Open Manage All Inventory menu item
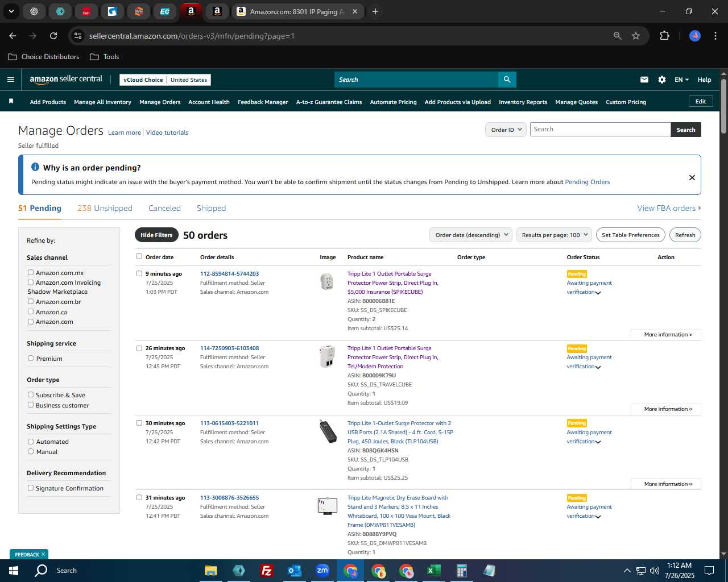Viewport: 728px width, 582px height. click(x=102, y=102)
